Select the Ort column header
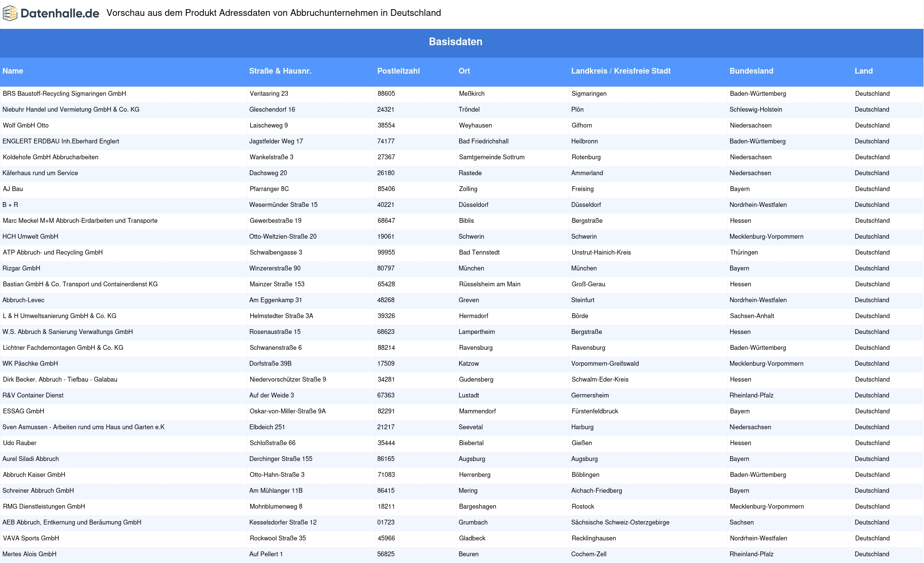 [x=464, y=71]
